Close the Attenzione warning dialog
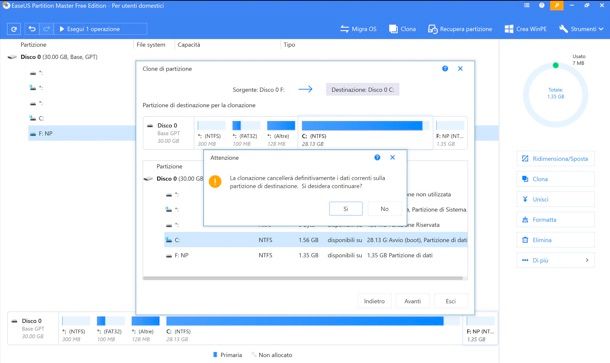The image size is (610, 363). [x=393, y=158]
